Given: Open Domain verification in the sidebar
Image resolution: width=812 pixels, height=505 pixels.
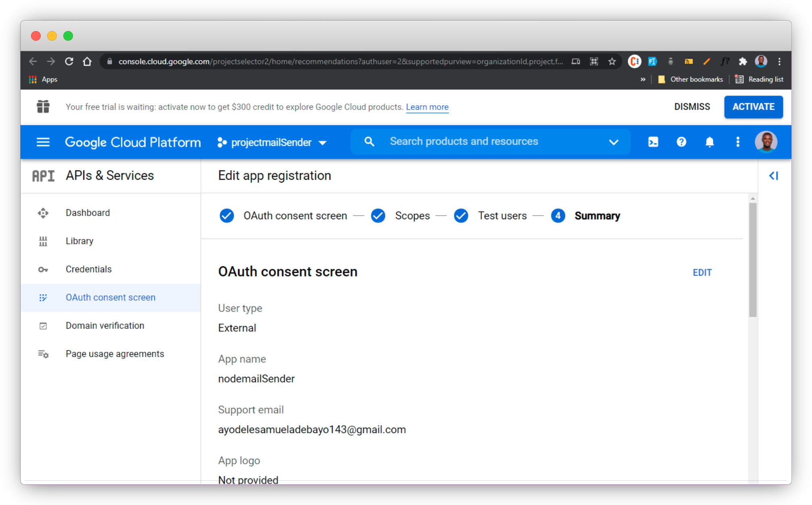Looking at the screenshot, I should tap(110, 326).
